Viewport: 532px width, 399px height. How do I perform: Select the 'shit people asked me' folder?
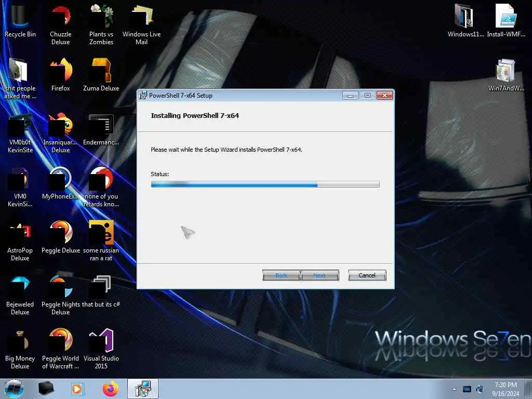pyautogui.click(x=20, y=78)
